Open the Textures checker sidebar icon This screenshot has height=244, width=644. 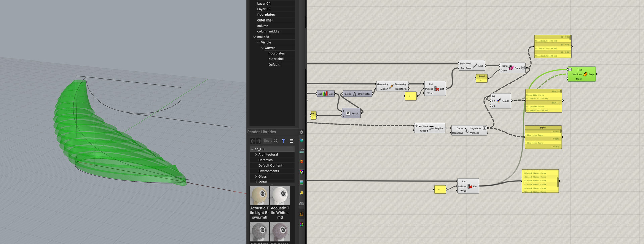(301, 172)
